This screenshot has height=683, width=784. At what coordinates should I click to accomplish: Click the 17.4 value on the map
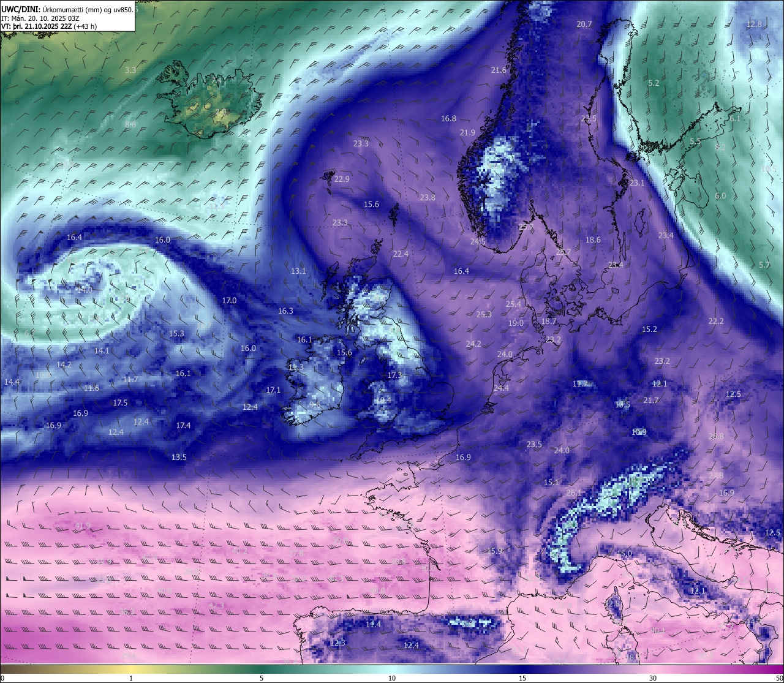pos(183,426)
